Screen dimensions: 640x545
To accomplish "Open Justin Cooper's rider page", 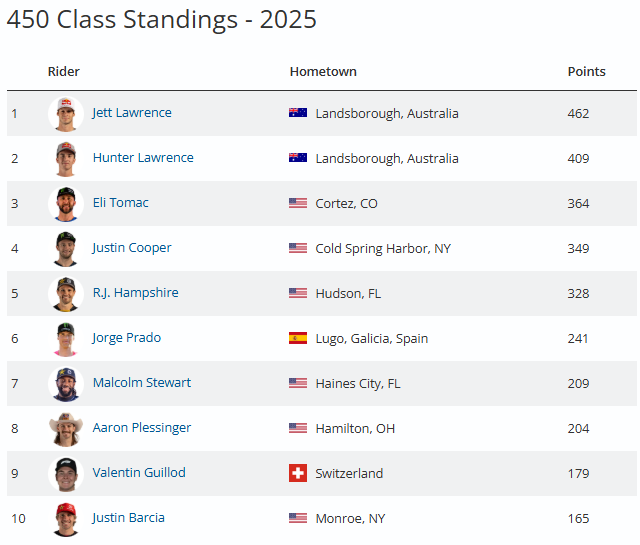I will [x=132, y=248].
